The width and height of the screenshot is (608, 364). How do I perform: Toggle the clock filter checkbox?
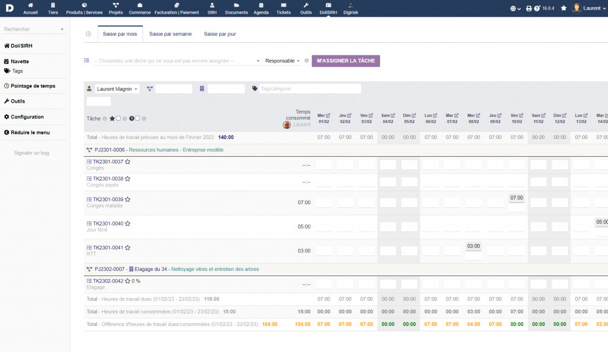(138, 118)
